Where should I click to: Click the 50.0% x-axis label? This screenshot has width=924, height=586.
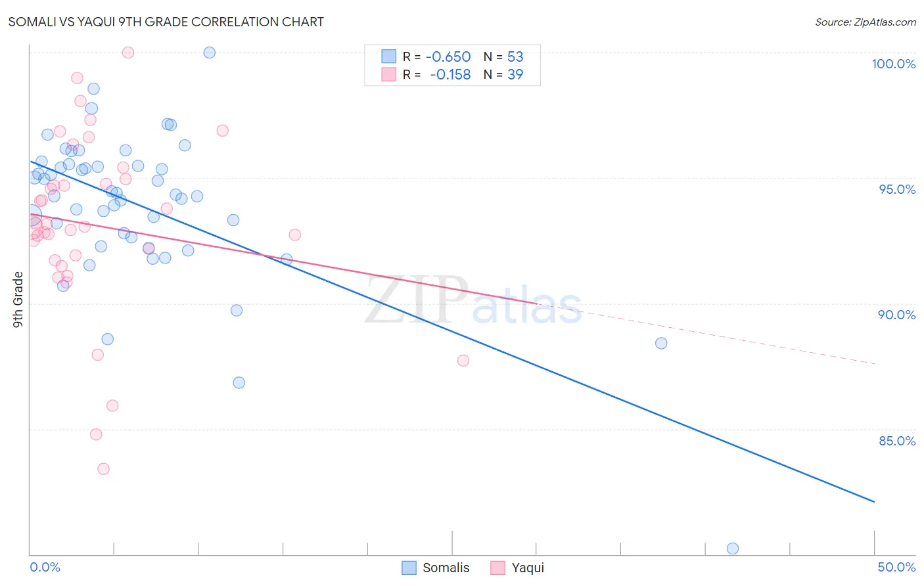pos(896,567)
